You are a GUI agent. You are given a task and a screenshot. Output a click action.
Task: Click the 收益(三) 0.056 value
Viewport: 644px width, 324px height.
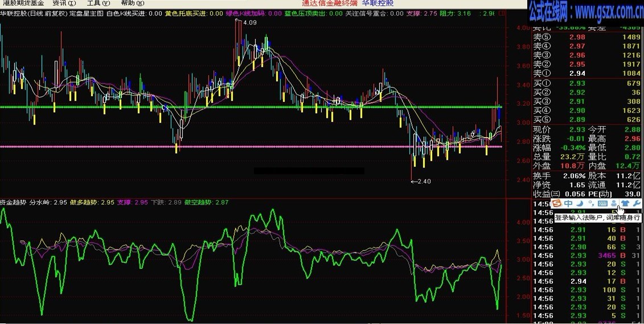(574, 194)
